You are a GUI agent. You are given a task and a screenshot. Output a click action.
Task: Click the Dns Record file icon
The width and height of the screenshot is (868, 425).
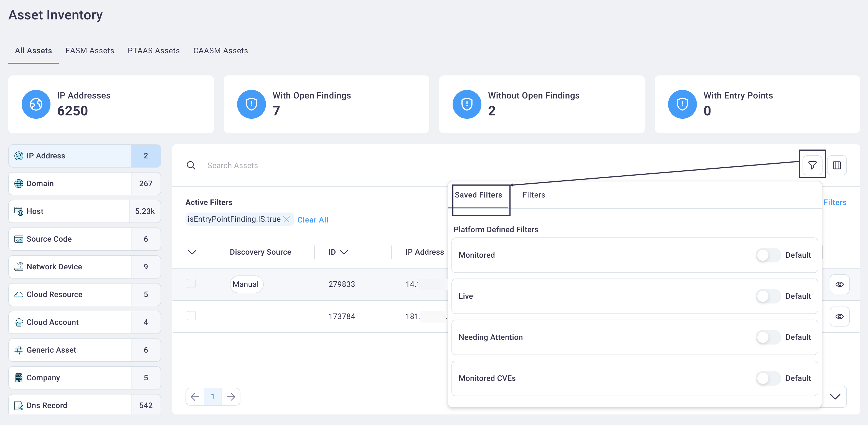tap(19, 406)
